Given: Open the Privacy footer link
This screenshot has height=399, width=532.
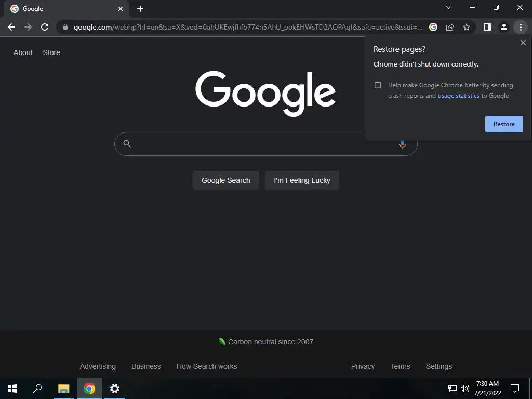Looking at the screenshot, I should (x=363, y=366).
